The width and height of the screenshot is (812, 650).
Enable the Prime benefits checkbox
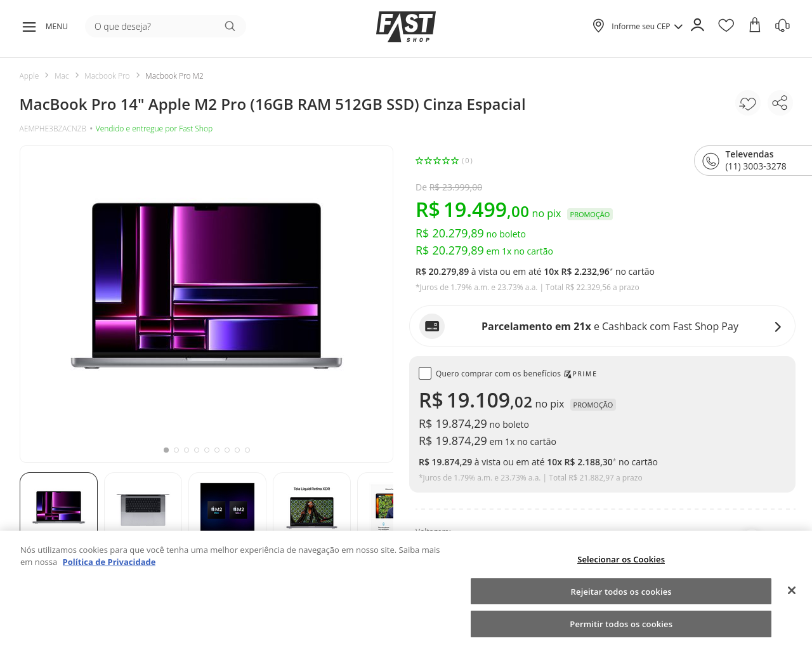pyautogui.click(x=425, y=373)
